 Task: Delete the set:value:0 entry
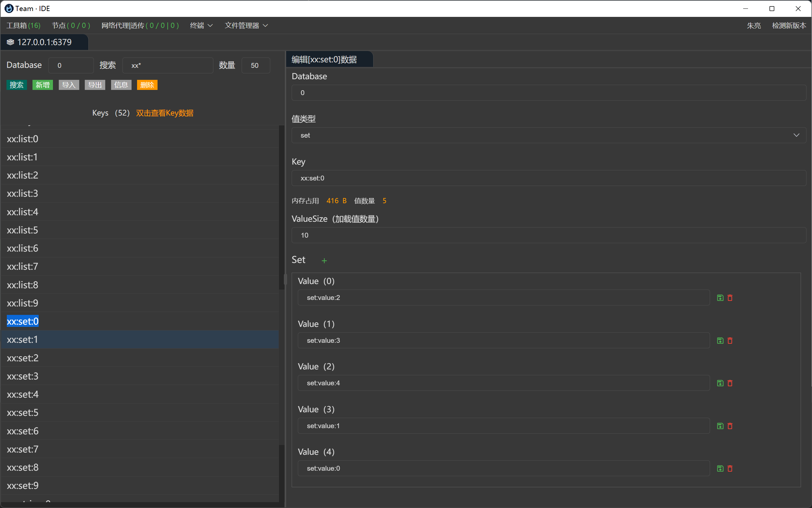(x=730, y=468)
